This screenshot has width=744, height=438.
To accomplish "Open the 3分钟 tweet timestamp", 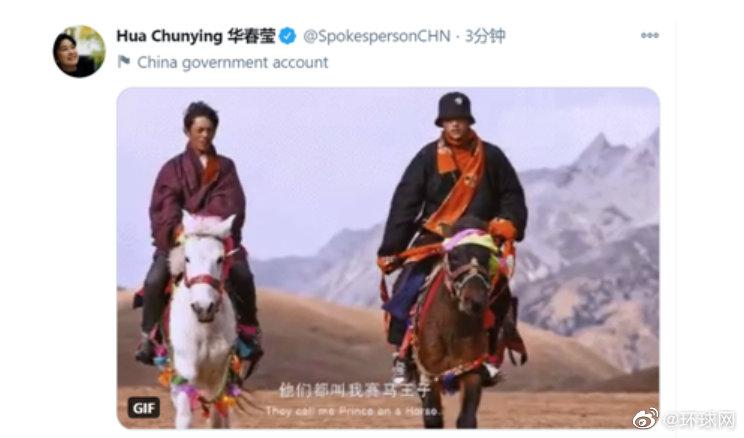I will 485,36.
